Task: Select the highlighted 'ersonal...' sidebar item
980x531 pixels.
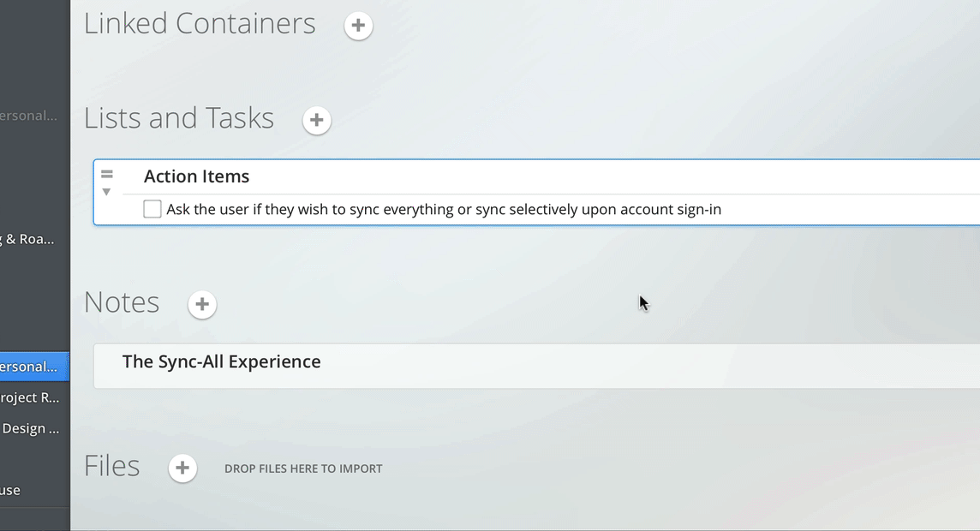Action: click(x=30, y=367)
